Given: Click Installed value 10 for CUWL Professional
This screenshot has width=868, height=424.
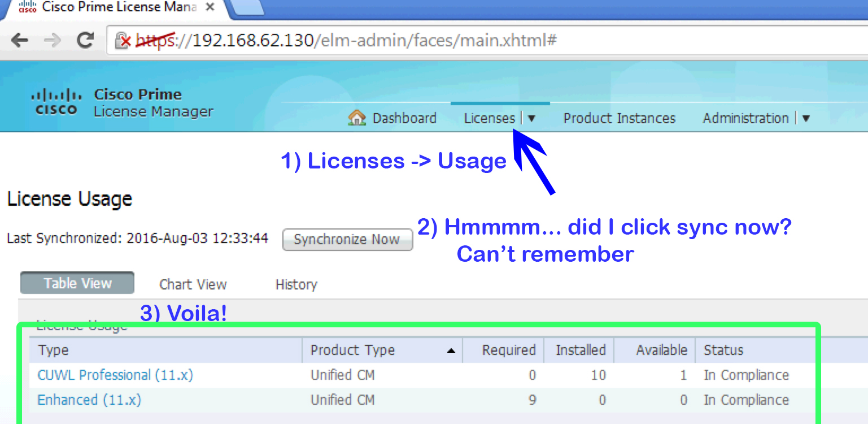Looking at the screenshot, I should pyautogui.click(x=598, y=375).
